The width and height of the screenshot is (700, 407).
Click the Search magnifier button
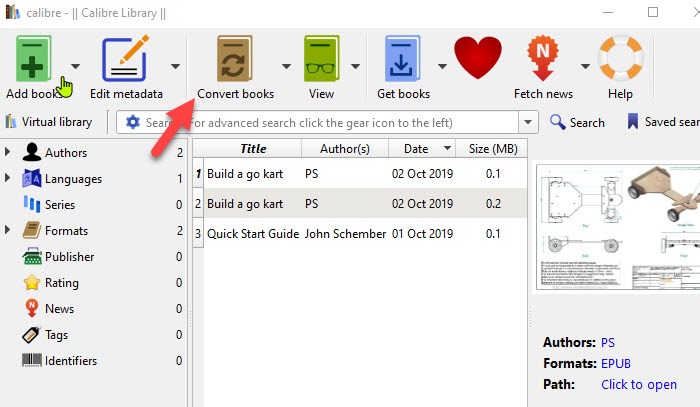[x=577, y=122]
